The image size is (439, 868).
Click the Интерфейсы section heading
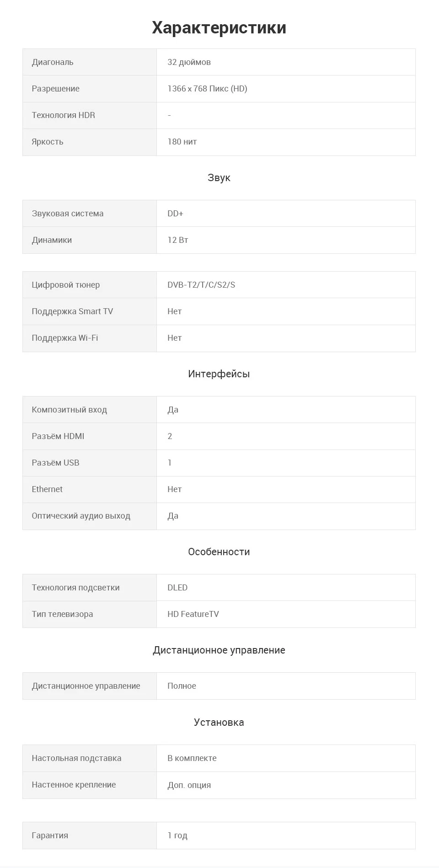[219, 374]
